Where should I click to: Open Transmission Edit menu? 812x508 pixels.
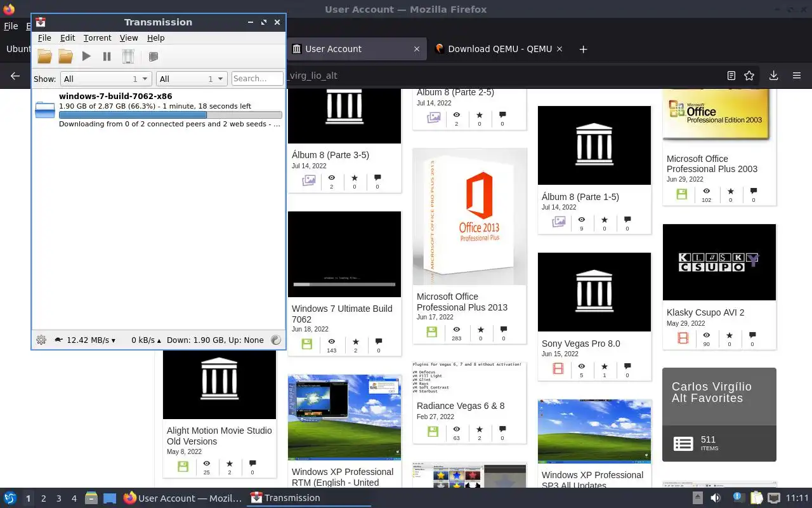[67, 38]
